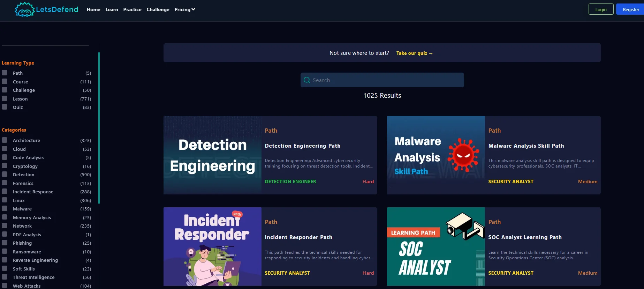Screen dimensions: 644x289
Task: Click DETECTION ENGINEER role label
Action: pyautogui.click(x=290, y=181)
